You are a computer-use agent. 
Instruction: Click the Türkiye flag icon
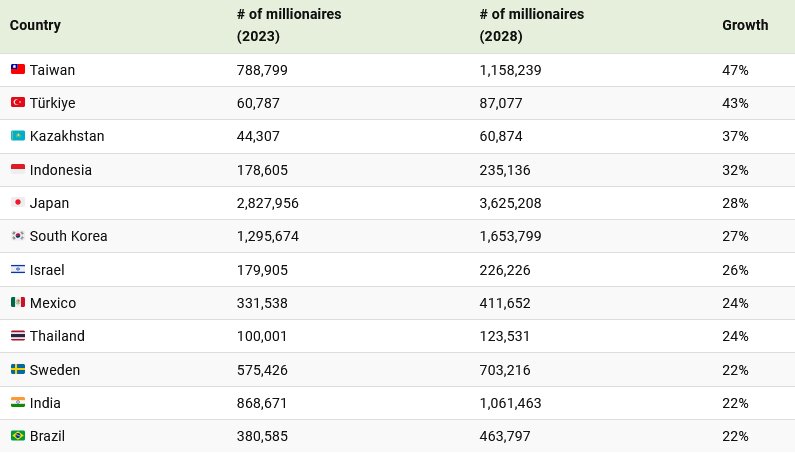pyautogui.click(x=17, y=103)
